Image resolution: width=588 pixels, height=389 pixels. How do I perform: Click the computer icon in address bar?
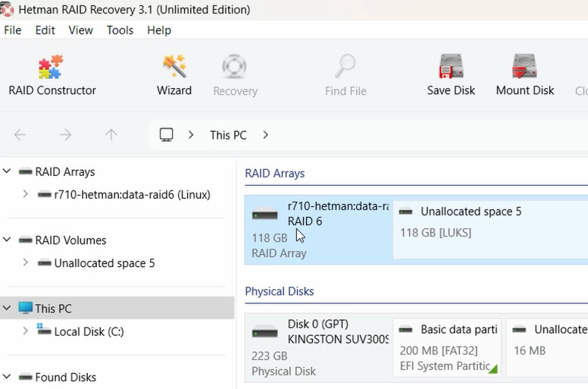point(166,135)
